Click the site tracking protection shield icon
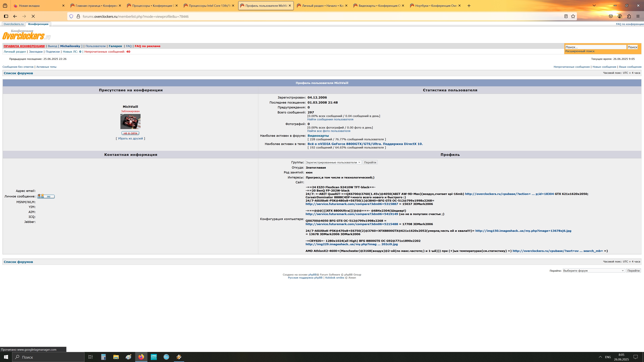This screenshot has width=644, height=362. coord(71,16)
